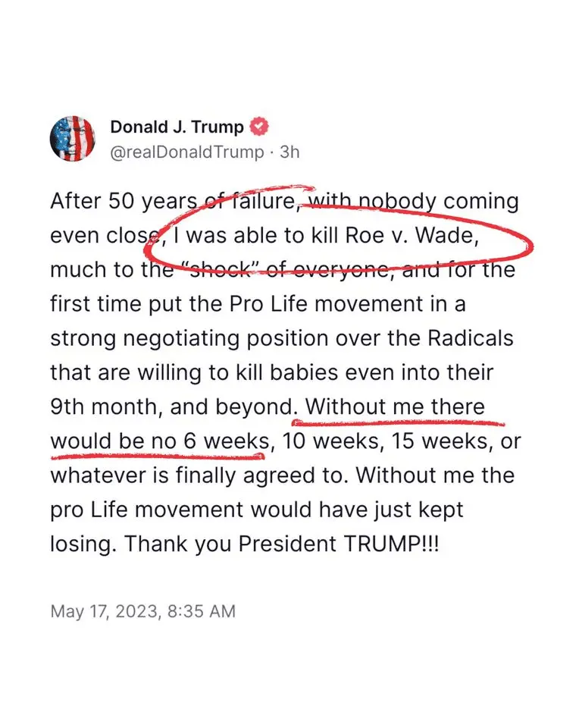Click 'would have just kept' phrase
The width and height of the screenshot is (582, 728).
coord(358,510)
